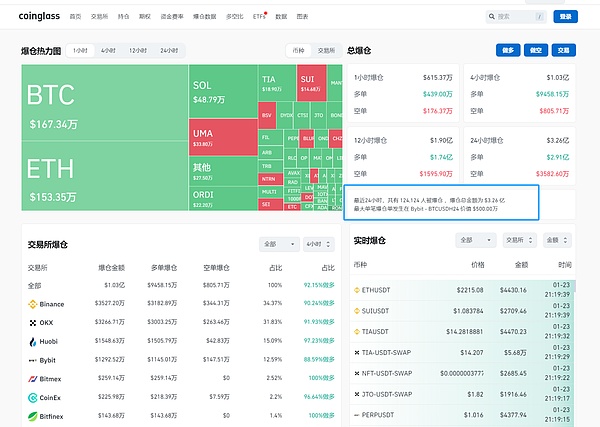This screenshot has width=600, height=427.
Task: Click the 做多 button
Action: [507, 50]
